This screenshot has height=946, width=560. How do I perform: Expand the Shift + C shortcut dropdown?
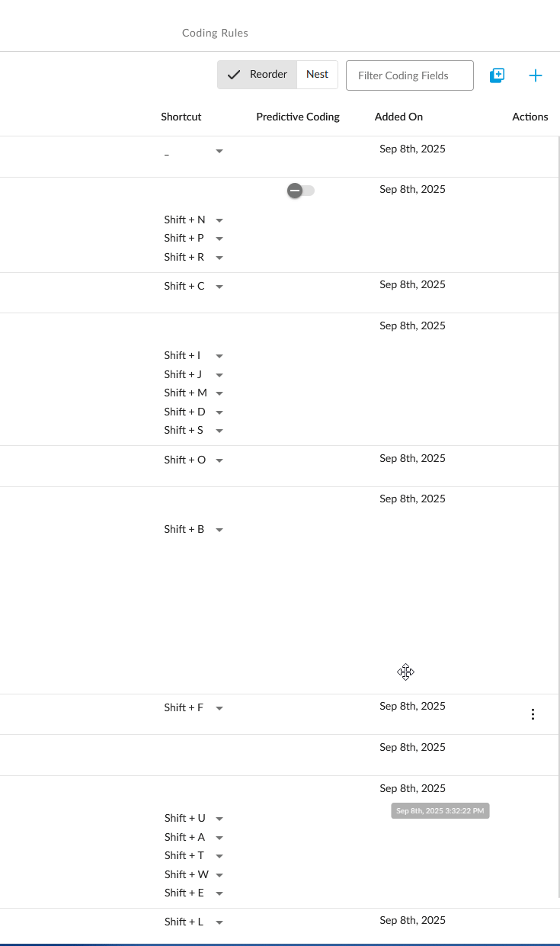[219, 287]
